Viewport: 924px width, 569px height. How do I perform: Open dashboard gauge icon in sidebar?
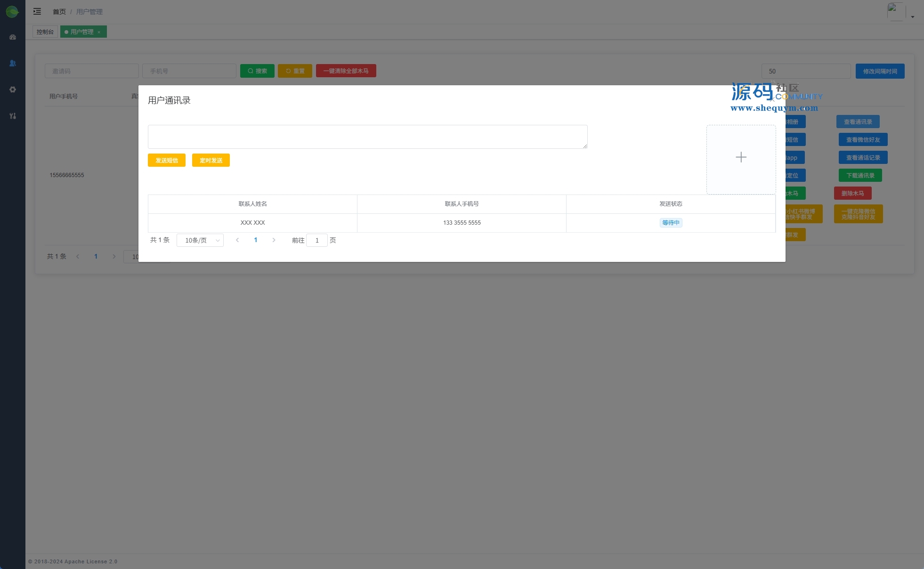tap(13, 37)
